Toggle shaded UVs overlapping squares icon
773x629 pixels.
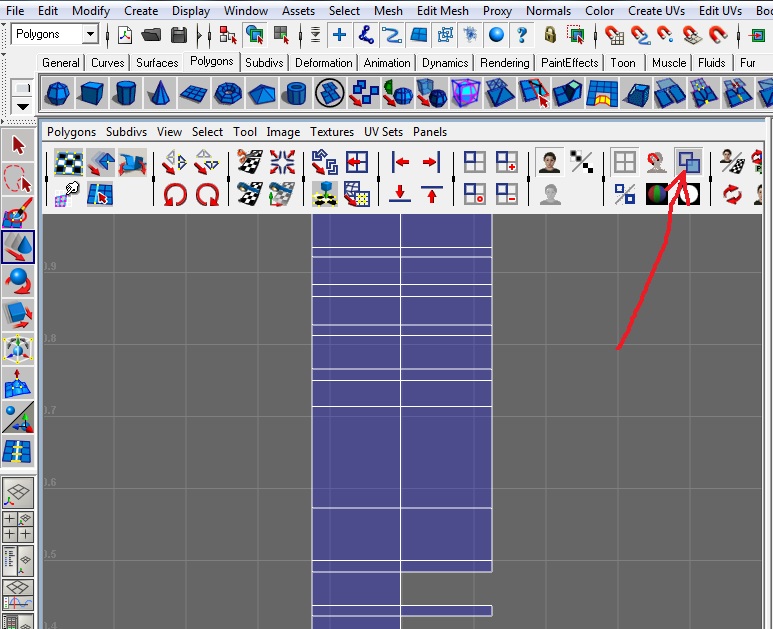pyautogui.click(x=688, y=162)
